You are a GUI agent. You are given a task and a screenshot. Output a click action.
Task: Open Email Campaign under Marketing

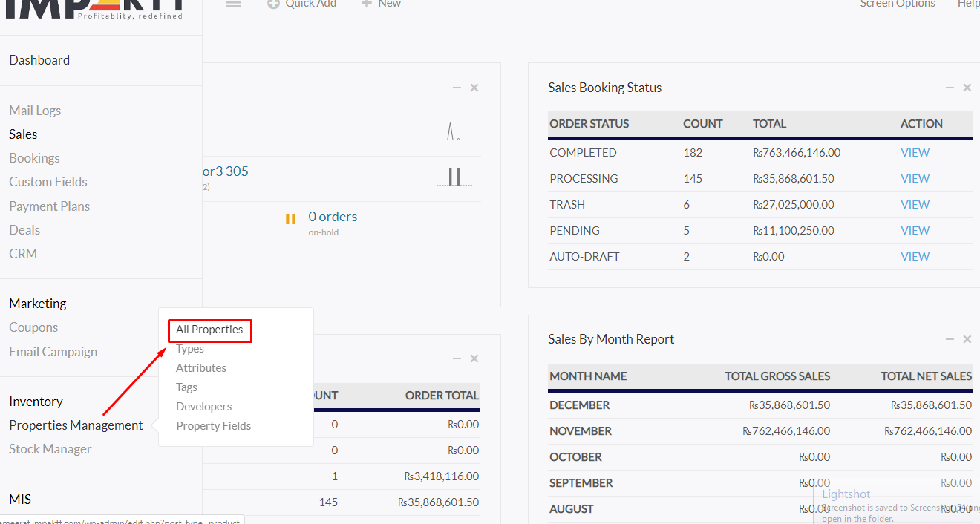click(x=53, y=352)
